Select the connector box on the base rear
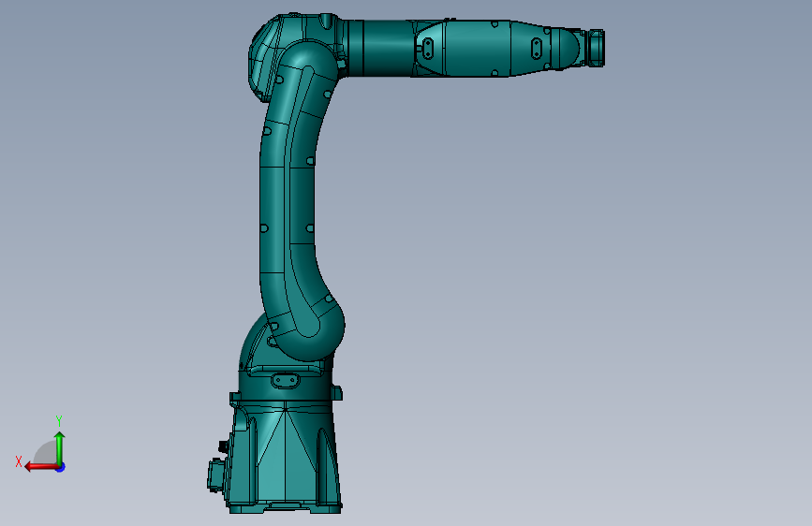This screenshot has width=812, height=526. click(x=214, y=475)
